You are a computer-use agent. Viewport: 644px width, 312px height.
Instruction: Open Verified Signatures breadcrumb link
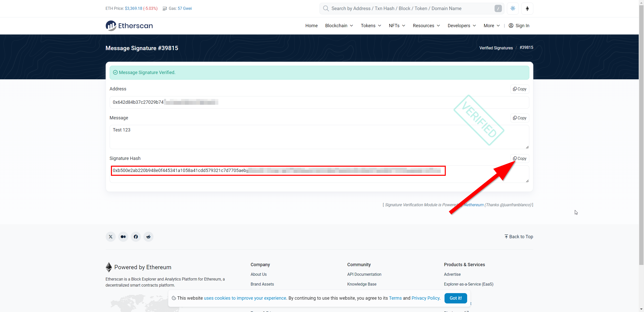(496, 48)
